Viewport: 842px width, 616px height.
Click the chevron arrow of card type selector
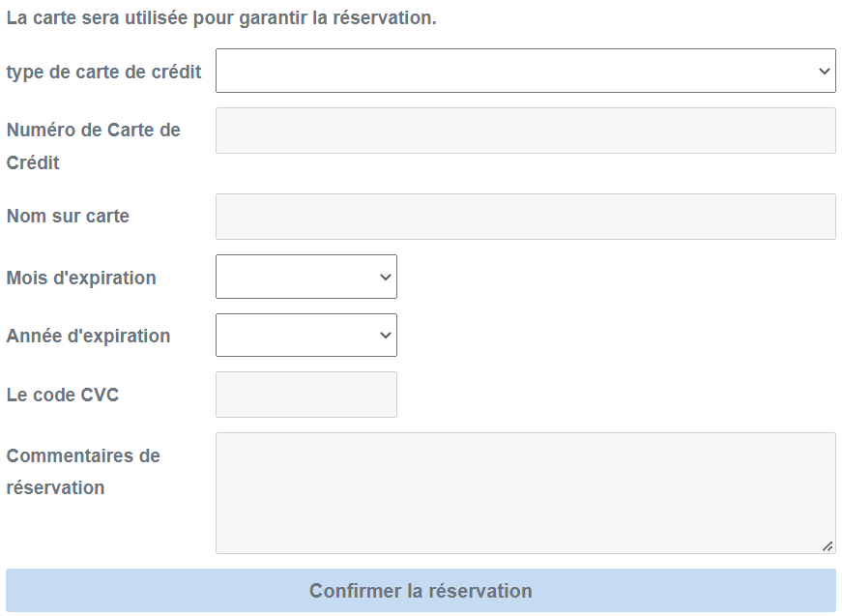(824, 71)
